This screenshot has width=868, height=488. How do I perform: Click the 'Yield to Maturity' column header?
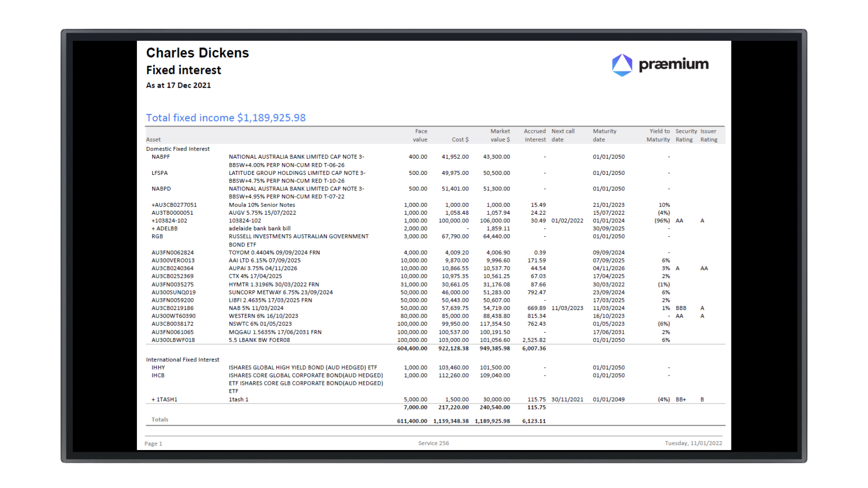click(658, 136)
